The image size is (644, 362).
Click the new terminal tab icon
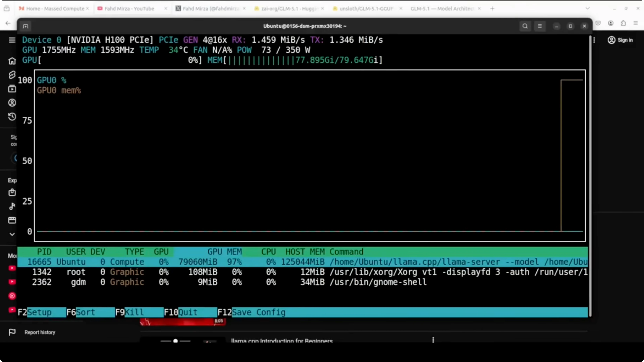click(x=26, y=26)
